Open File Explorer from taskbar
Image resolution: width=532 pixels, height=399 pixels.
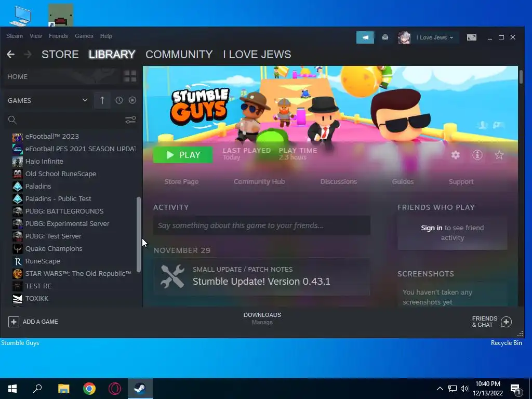(63, 389)
